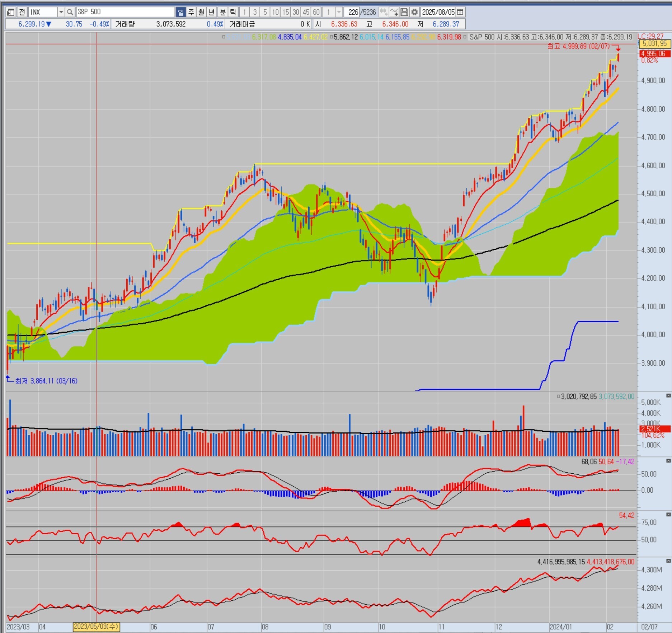
Task: Click the 6,319,98 red moving average value
Action: pyautogui.click(x=449, y=37)
